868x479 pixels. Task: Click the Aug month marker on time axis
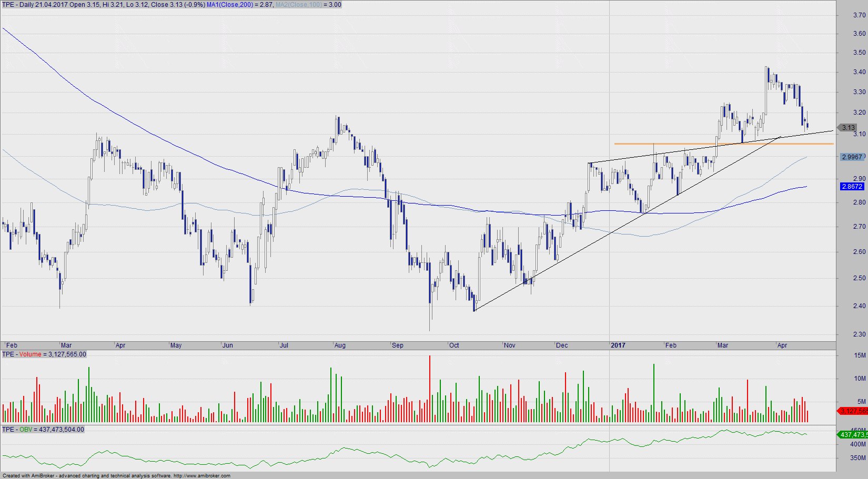click(x=340, y=345)
